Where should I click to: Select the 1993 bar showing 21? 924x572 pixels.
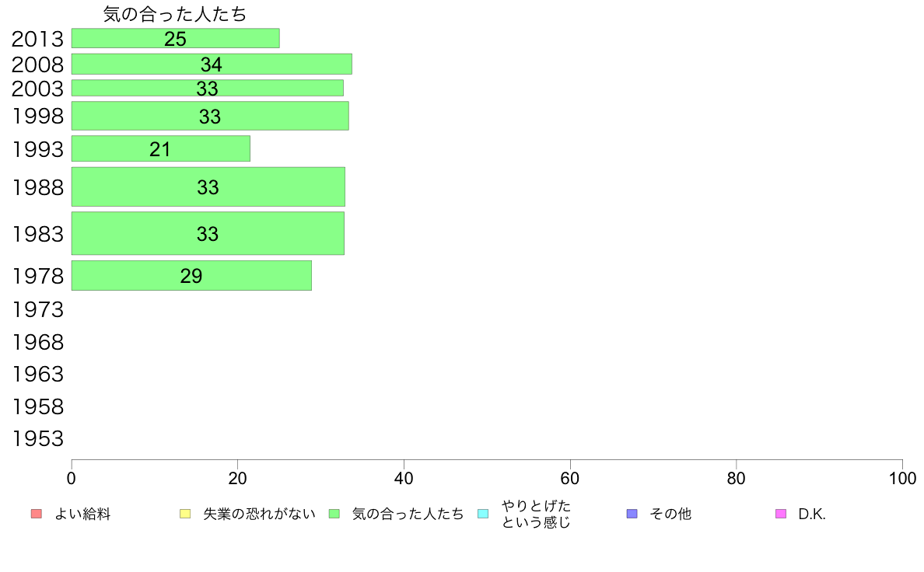click(161, 148)
